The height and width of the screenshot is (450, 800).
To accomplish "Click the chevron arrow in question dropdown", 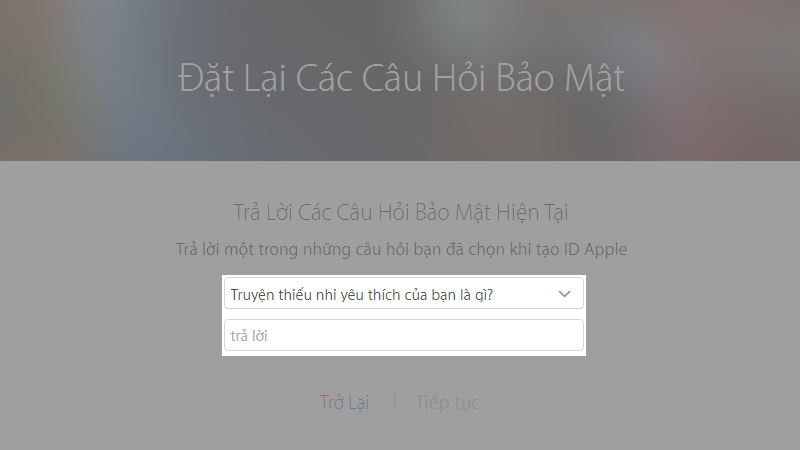I will pyautogui.click(x=564, y=294).
